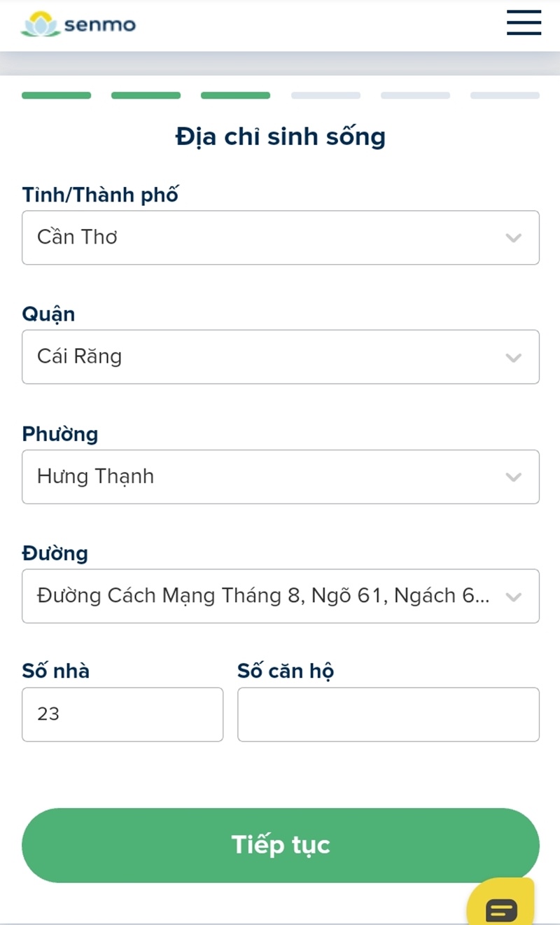The height and width of the screenshot is (925, 560).
Task: Click the Địa chỉ sinh sống heading
Action: pyautogui.click(x=280, y=137)
